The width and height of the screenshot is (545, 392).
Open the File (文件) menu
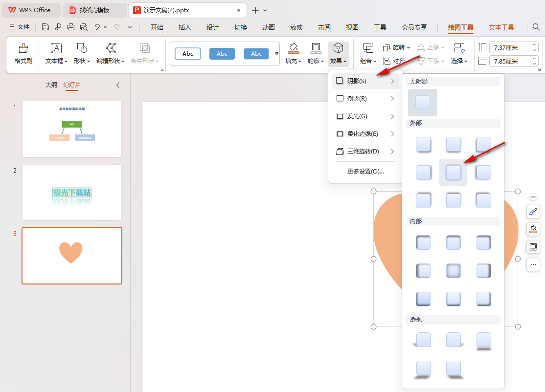(x=20, y=27)
